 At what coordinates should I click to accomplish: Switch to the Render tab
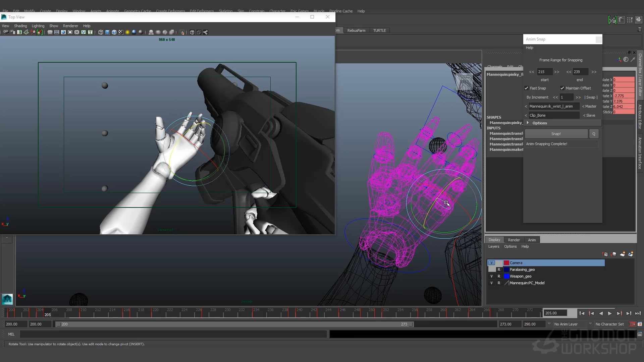(514, 240)
